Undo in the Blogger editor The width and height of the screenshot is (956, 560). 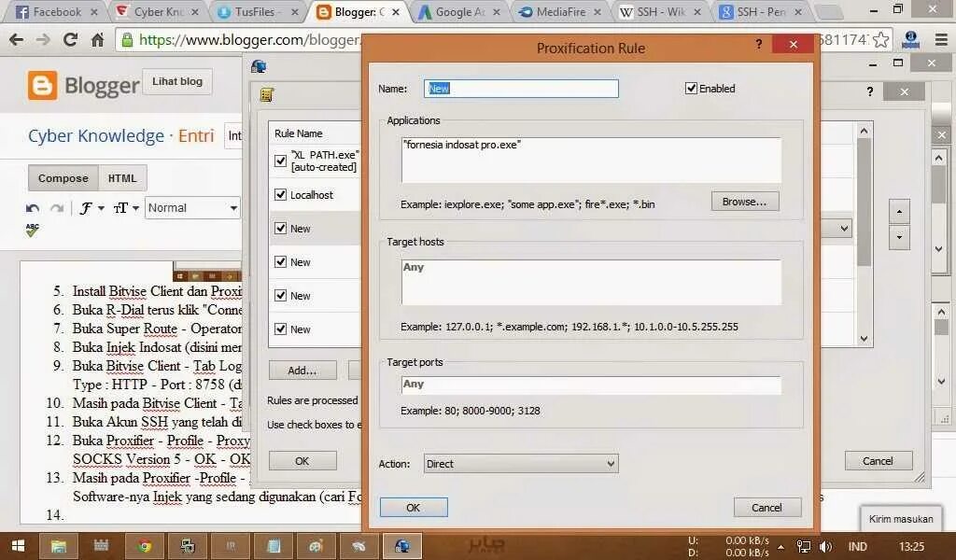[33, 208]
